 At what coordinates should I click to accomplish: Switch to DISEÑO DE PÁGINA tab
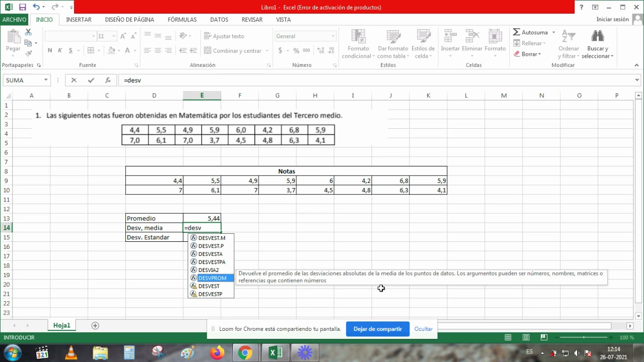coord(129,20)
